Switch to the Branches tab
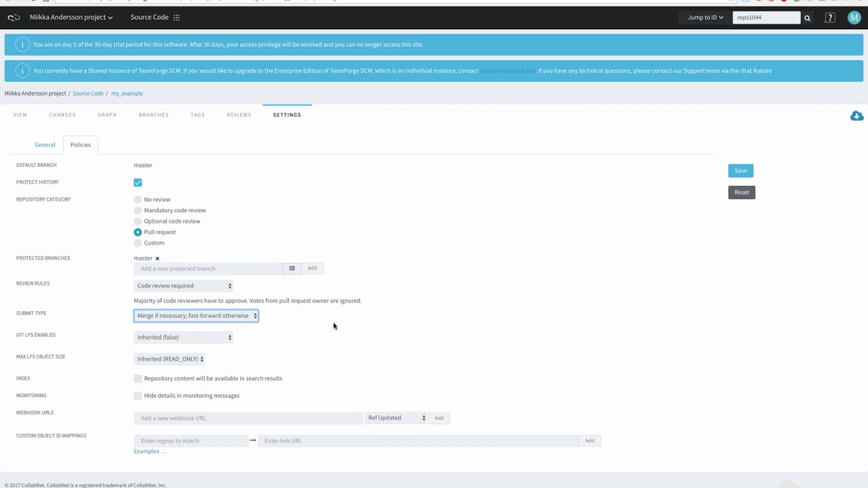Image resolution: width=868 pixels, height=488 pixels. (x=154, y=115)
